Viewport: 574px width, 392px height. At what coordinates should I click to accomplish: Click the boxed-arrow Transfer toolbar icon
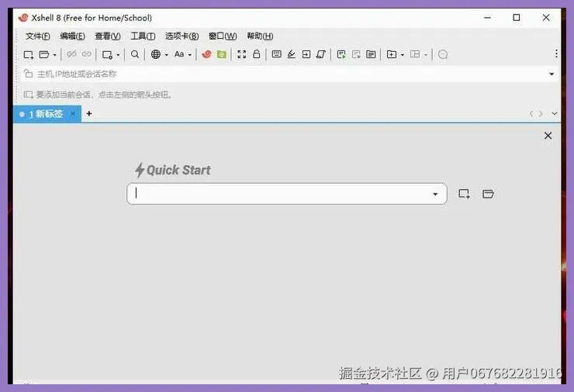click(306, 54)
